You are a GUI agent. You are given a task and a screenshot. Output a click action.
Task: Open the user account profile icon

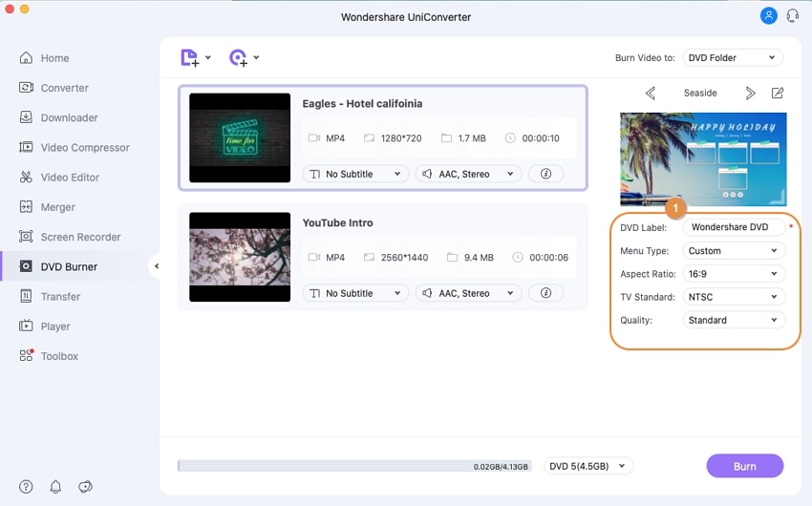pos(768,15)
